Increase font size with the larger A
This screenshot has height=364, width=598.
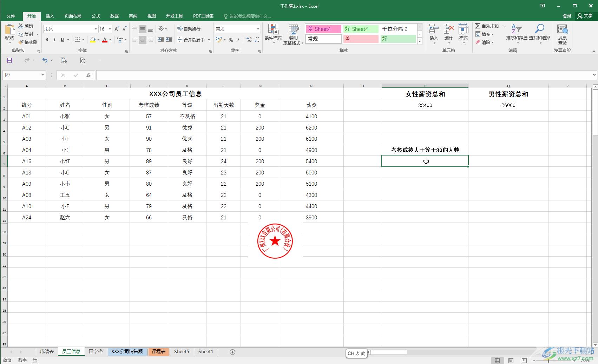(117, 29)
